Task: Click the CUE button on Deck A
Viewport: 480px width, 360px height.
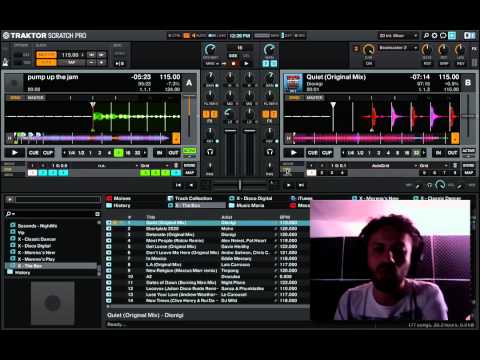Action: 34,153
